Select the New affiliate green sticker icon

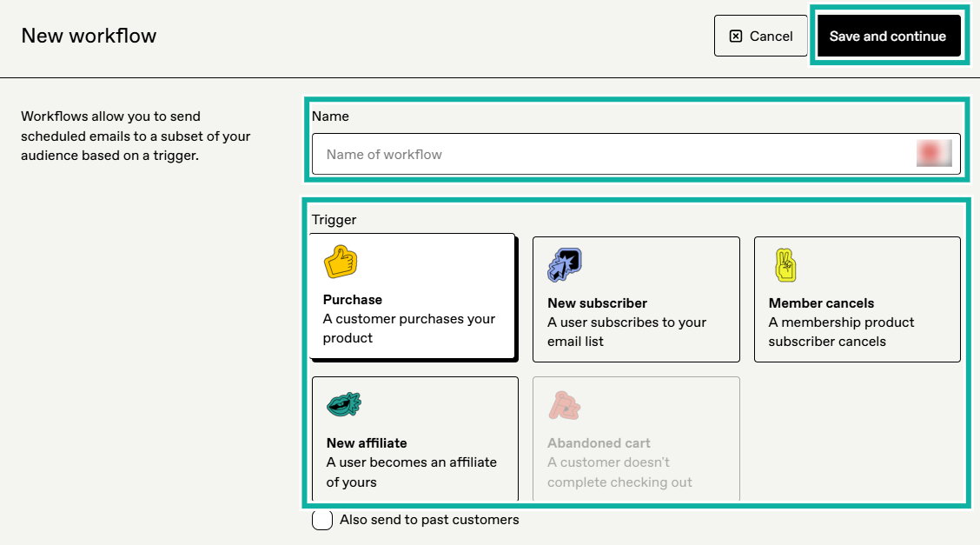344,403
